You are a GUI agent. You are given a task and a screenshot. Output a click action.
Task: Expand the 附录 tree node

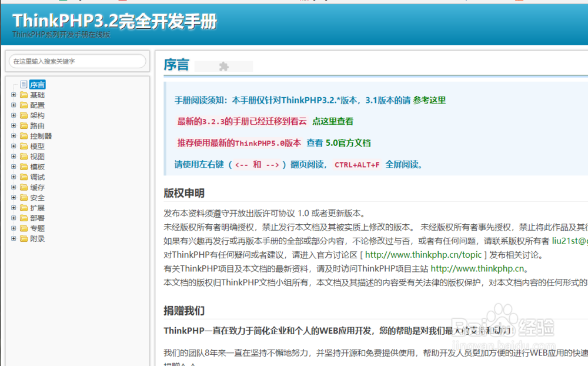point(14,238)
